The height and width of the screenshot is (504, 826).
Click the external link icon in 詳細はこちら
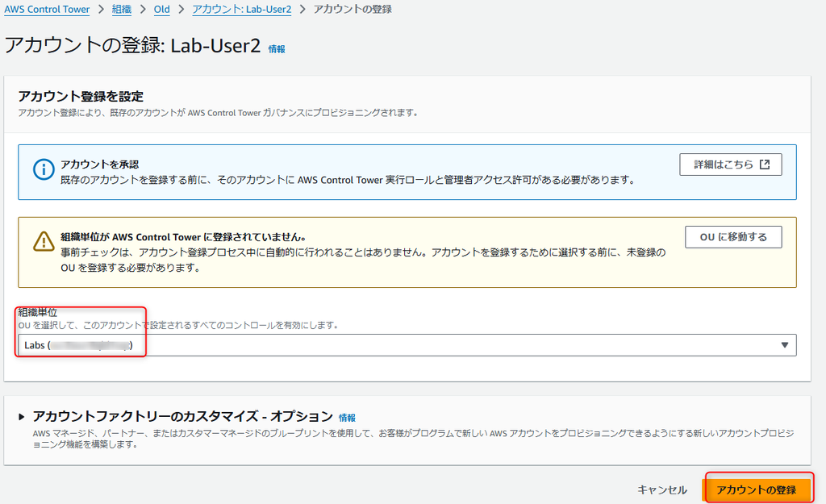pos(765,165)
